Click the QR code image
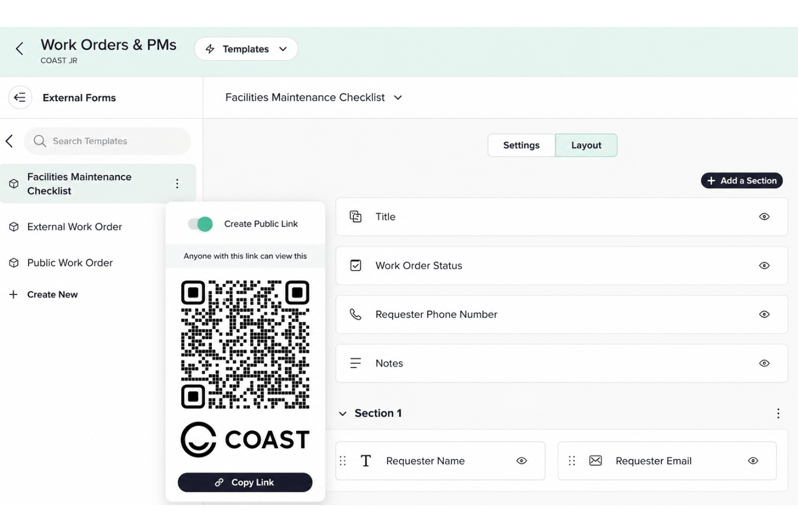 click(245, 344)
